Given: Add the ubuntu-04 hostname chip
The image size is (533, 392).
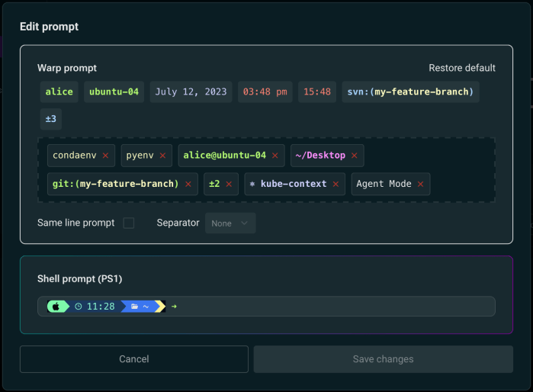Looking at the screenshot, I should point(114,92).
